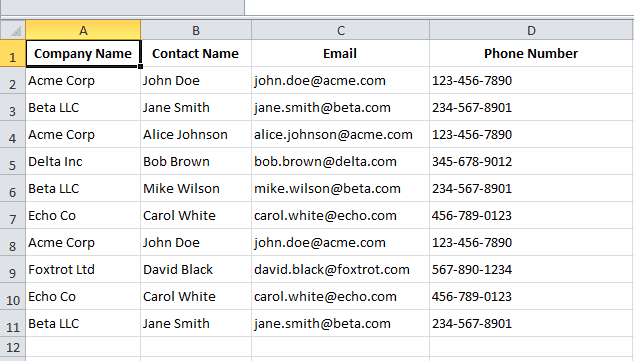
Task: Select Jane Smith cell in row 3
Action: pyautogui.click(x=196, y=108)
